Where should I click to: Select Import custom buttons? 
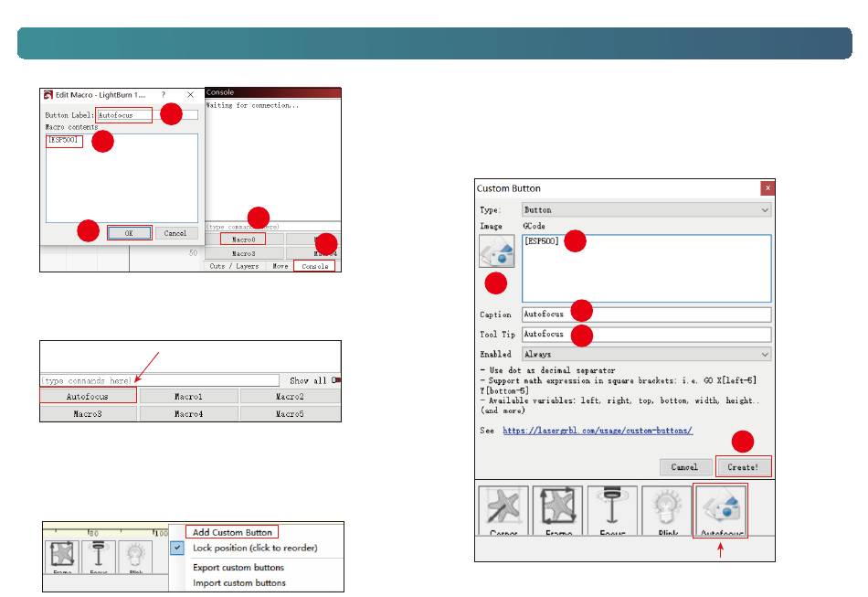click(x=238, y=582)
